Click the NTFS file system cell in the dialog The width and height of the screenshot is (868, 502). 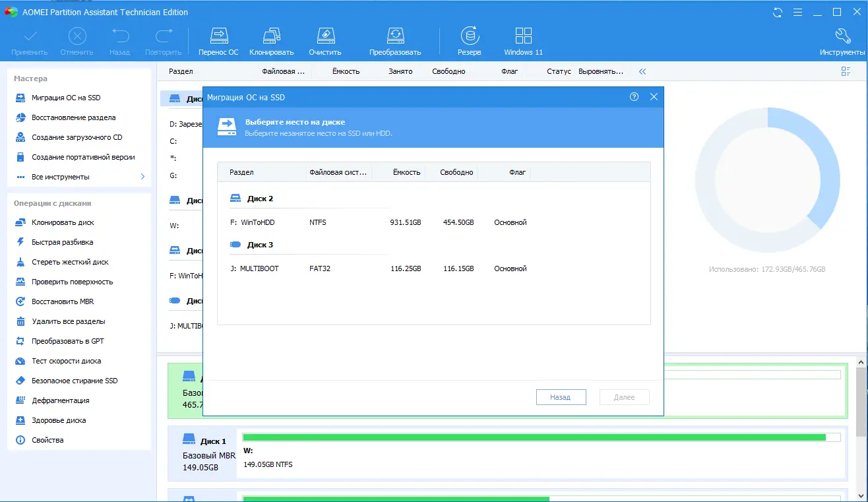click(x=318, y=222)
